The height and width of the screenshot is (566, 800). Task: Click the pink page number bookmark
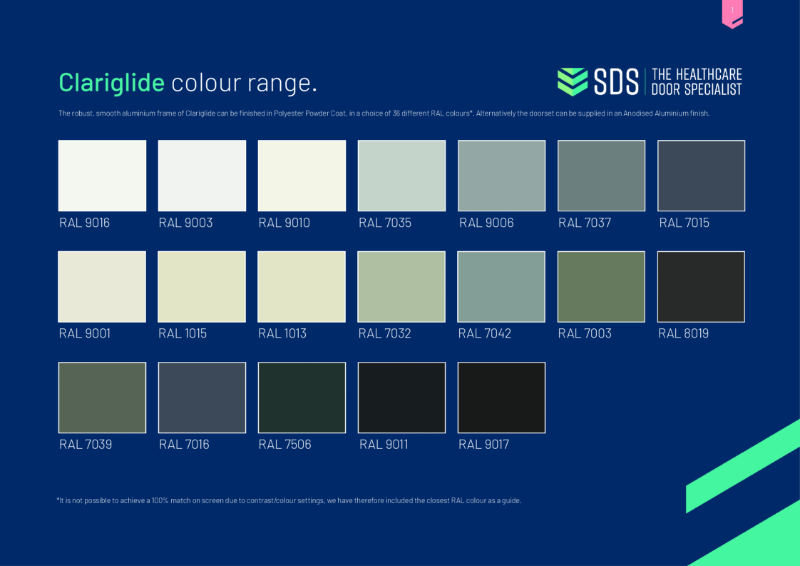(x=732, y=13)
